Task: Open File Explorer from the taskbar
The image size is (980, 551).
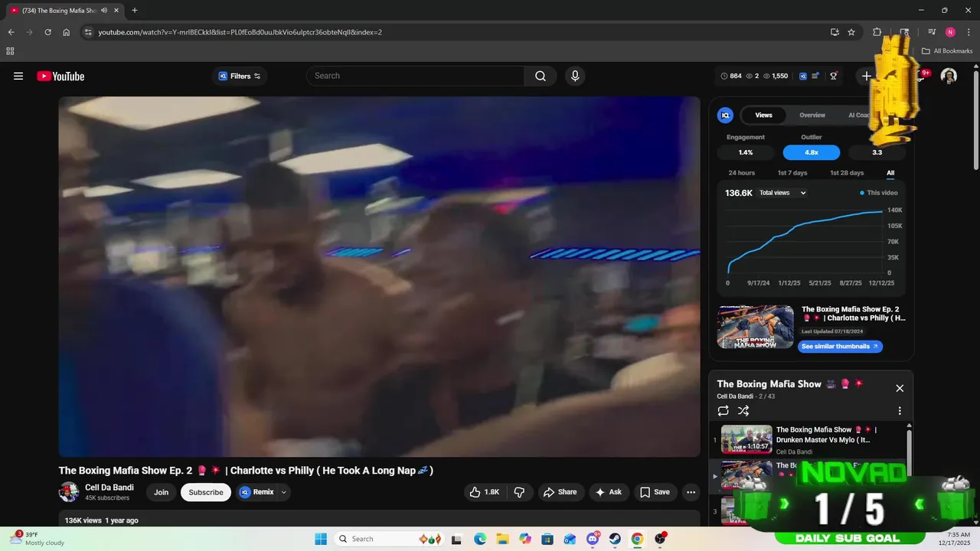Action: (502, 539)
